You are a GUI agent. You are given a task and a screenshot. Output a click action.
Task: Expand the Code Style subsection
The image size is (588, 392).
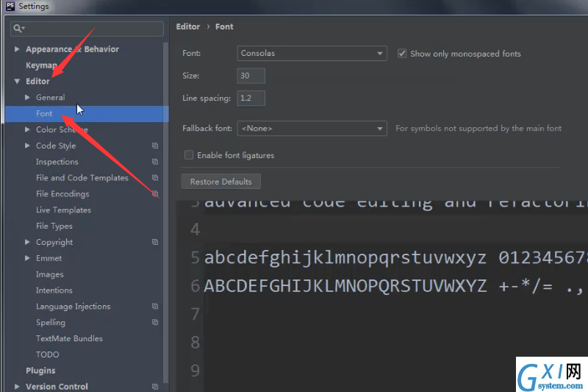[27, 146]
